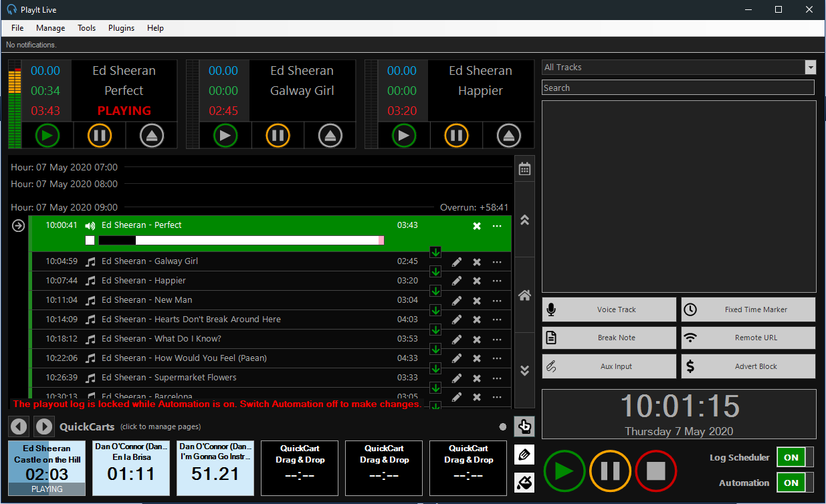Insert a Fixed Time Marker
This screenshot has width=826, height=504.
(748, 309)
